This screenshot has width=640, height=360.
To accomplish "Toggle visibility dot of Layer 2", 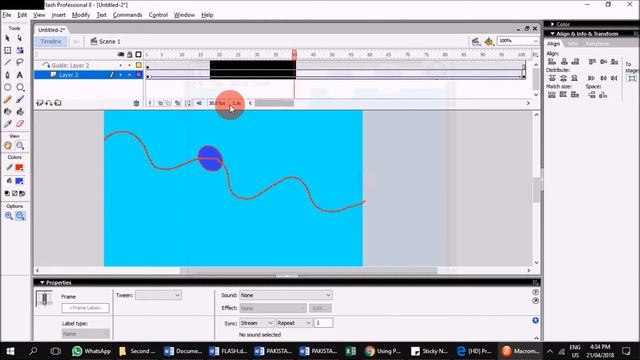I will [x=120, y=75].
